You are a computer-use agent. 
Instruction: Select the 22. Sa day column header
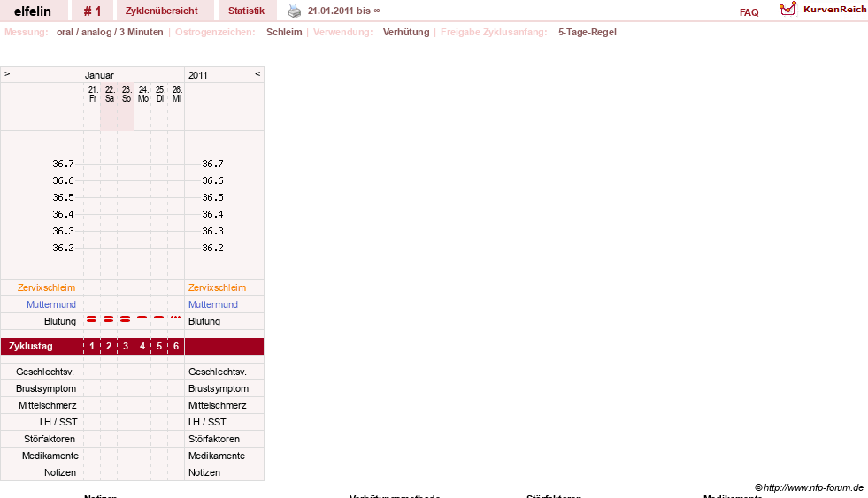(110, 94)
